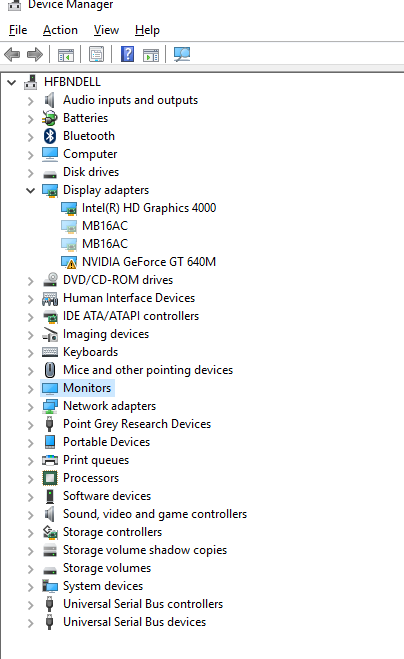Click the Show/Hide Console Tree icon

point(66,55)
